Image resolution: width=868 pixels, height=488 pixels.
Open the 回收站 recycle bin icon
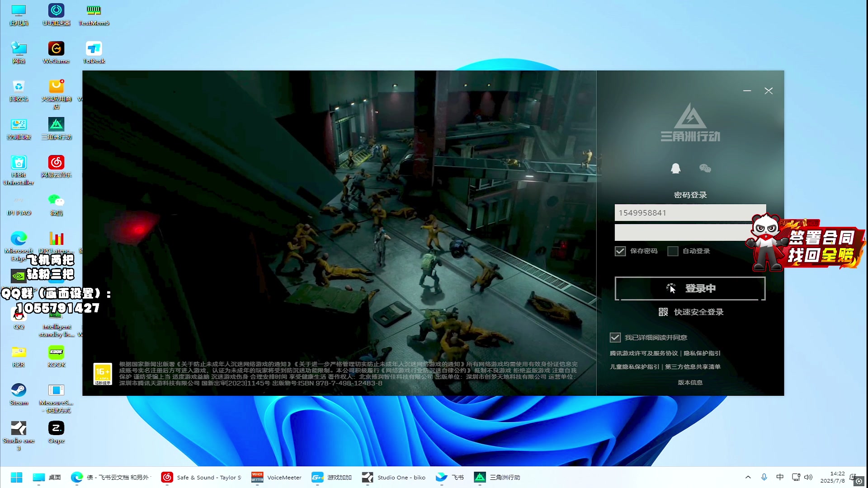(19, 90)
